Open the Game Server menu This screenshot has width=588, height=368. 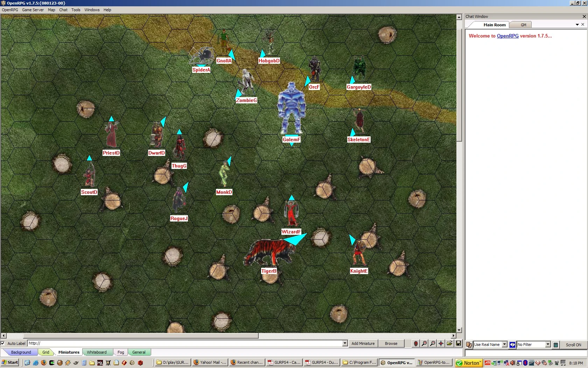(x=33, y=10)
